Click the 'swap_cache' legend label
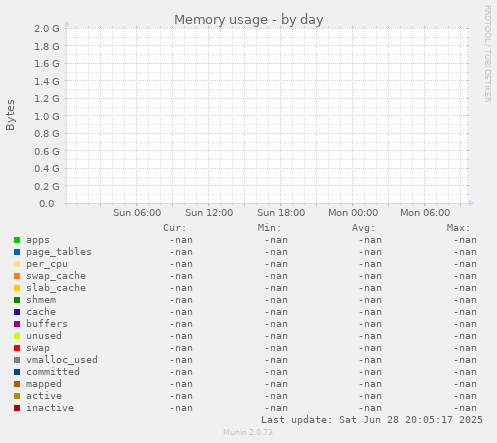The height and width of the screenshot is (443, 497). (x=56, y=276)
